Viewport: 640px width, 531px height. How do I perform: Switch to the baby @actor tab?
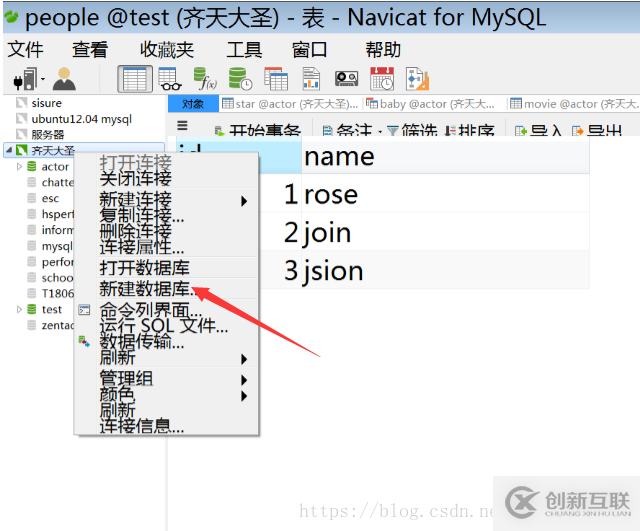[430, 104]
